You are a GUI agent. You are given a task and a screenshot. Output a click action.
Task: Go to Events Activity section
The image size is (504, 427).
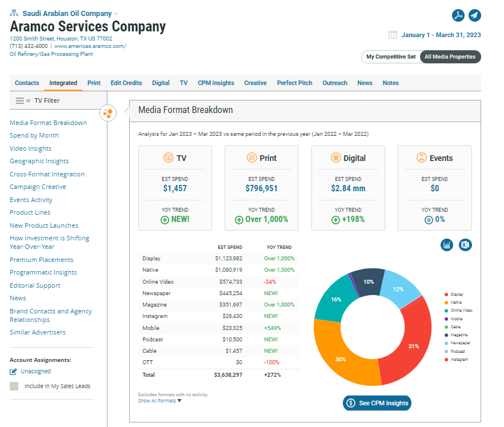click(31, 200)
